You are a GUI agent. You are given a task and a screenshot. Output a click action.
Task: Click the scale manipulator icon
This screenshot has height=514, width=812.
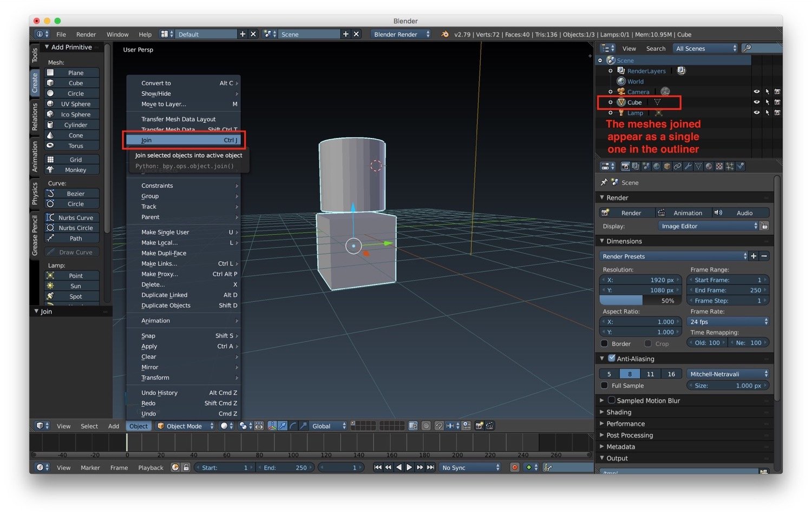303,426
